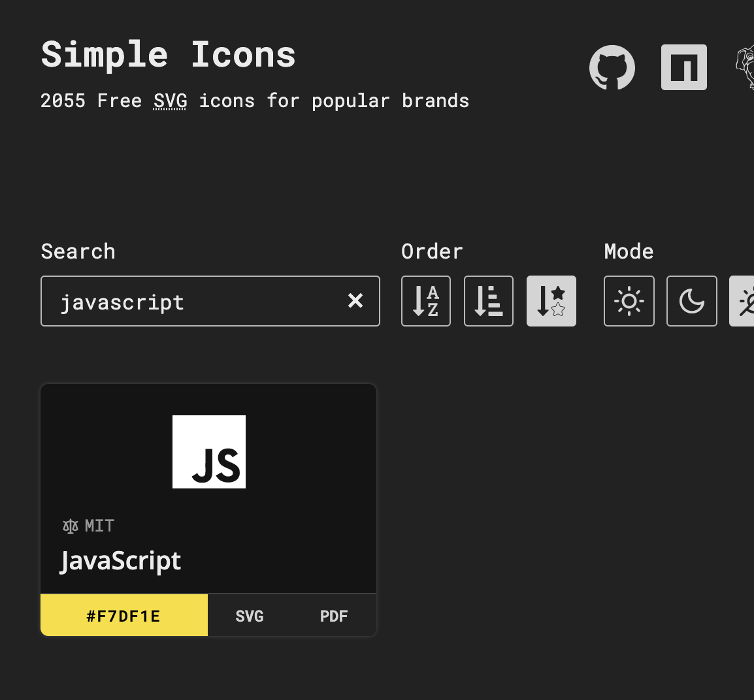This screenshot has height=700, width=754.
Task: Click the javascript search input
Action: coord(210,301)
